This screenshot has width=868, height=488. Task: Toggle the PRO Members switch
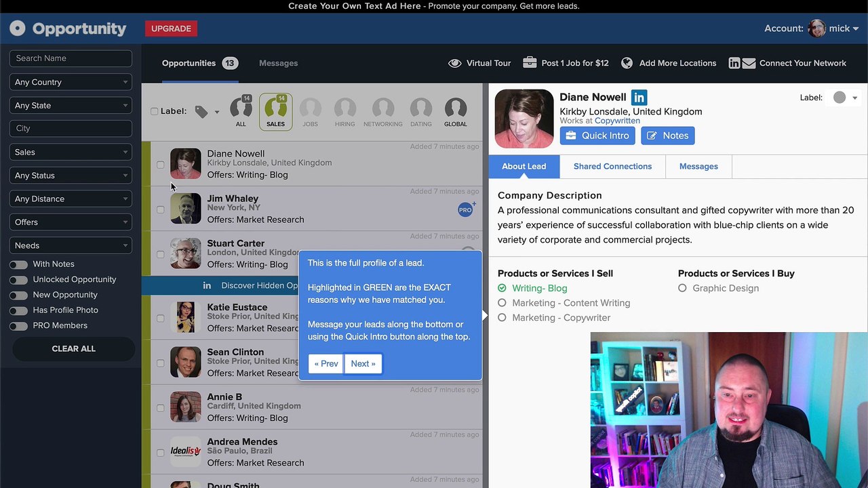point(18,326)
